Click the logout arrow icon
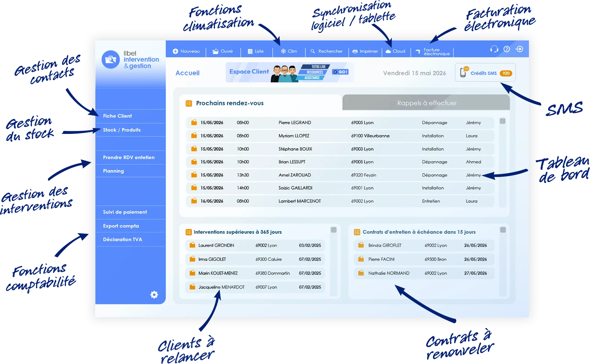The width and height of the screenshot is (590, 364). click(519, 49)
